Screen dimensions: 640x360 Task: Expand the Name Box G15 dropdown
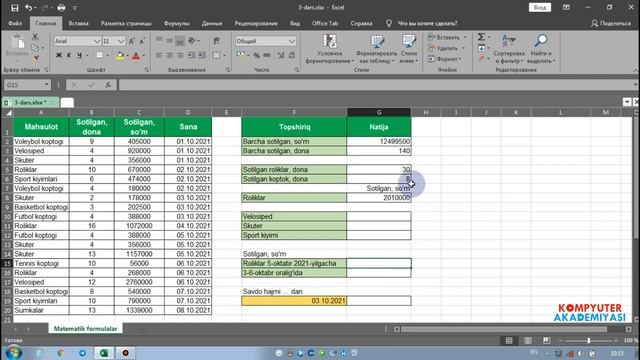click(x=47, y=84)
